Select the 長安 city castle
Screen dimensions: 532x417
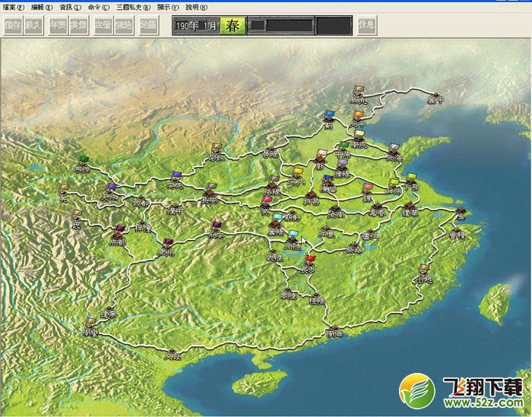pyautogui.click(x=209, y=195)
